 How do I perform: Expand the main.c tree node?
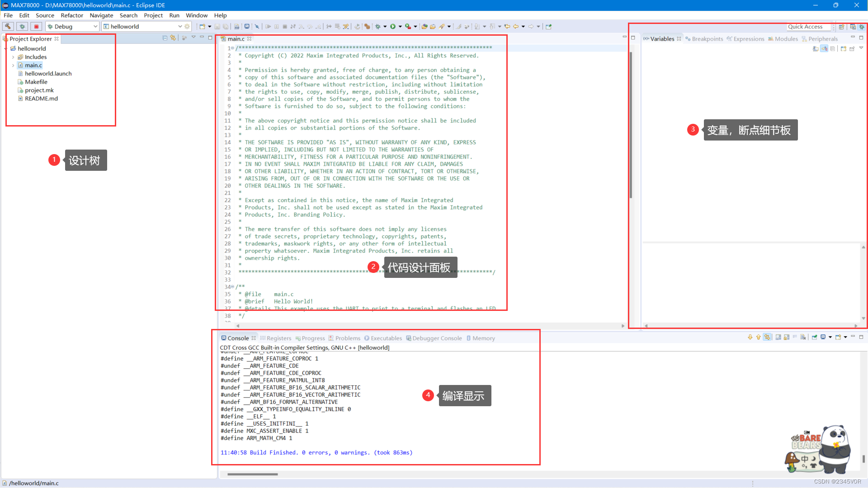click(x=13, y=66)
